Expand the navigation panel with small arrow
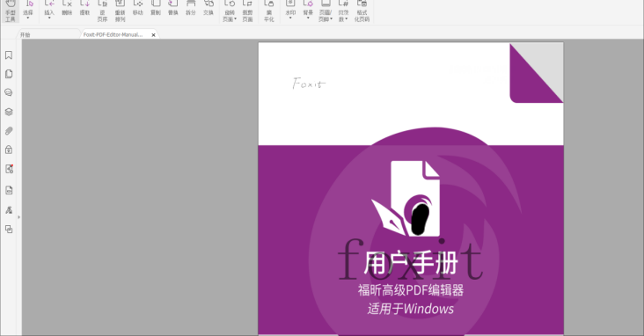The image size is (644, 336). pyautogui.click(x=18, y=217)
